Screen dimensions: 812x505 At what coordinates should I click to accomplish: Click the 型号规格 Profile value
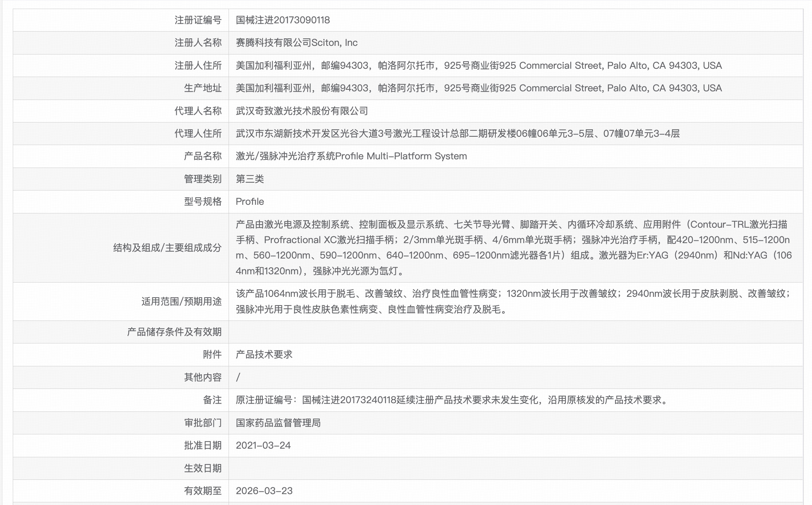point(250,201)
